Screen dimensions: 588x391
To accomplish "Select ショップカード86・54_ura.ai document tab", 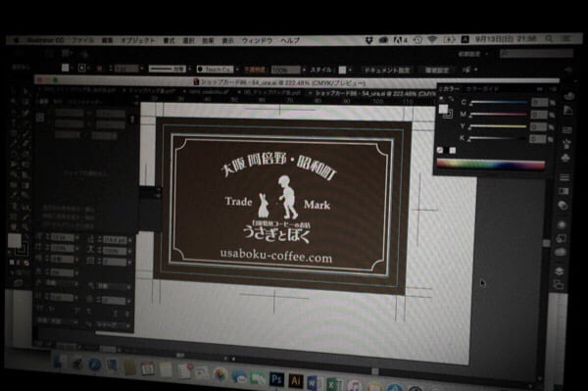I will coord(372,93).
